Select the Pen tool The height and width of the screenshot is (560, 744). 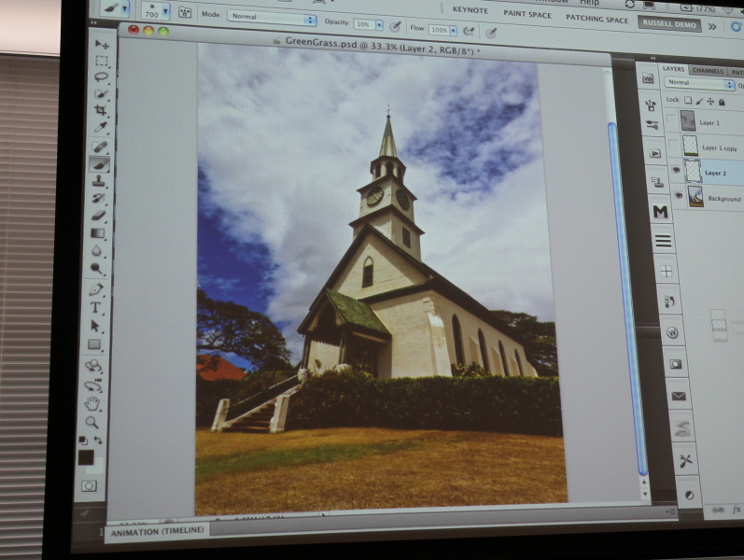(x=96, y=289)
